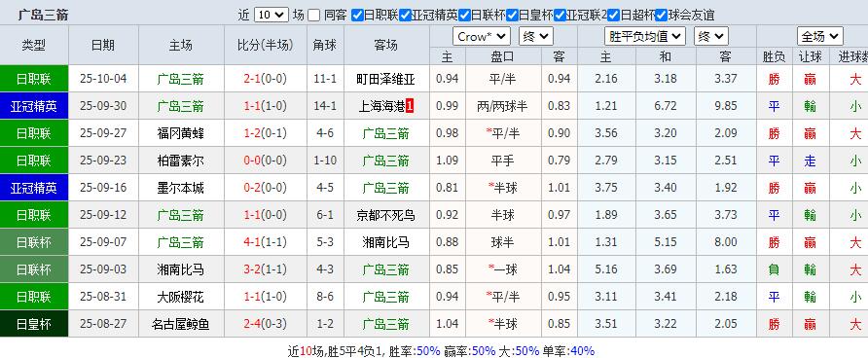
Task: Click the 盘口 column header
Action: tap(503, 56)
